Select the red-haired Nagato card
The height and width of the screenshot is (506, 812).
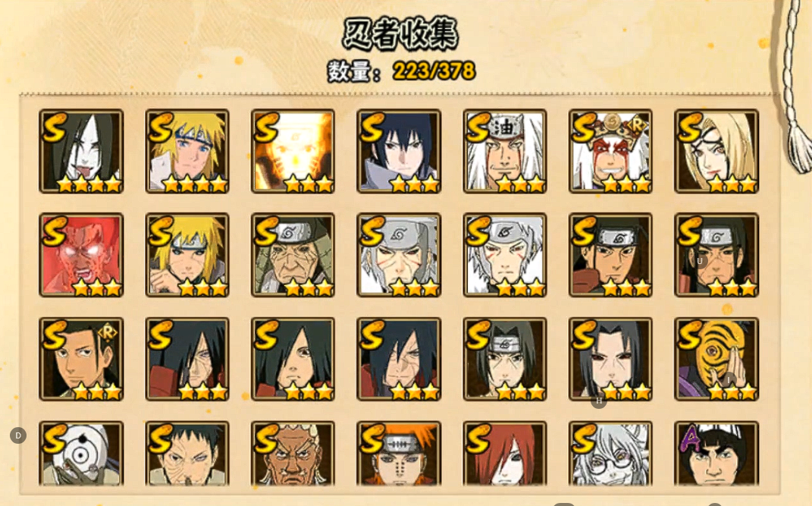point(505,454)
